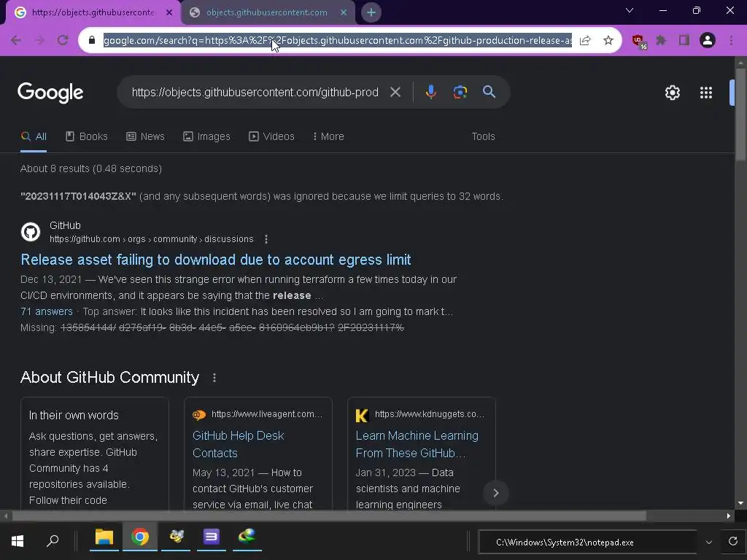Open About GitHub Community more options

214,378
